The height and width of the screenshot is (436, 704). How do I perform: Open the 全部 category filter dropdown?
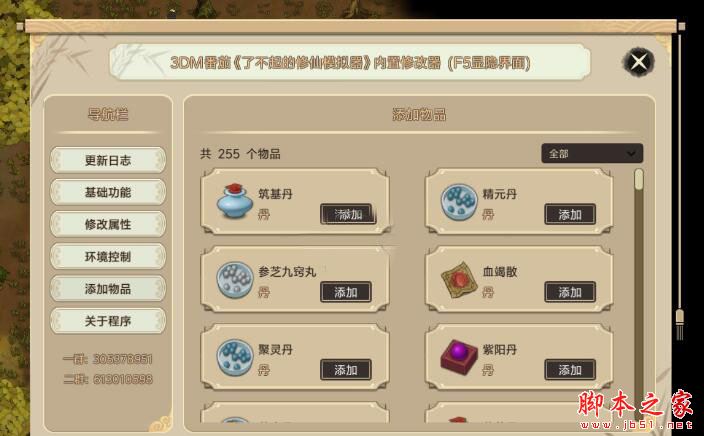(x=592, y=154)
